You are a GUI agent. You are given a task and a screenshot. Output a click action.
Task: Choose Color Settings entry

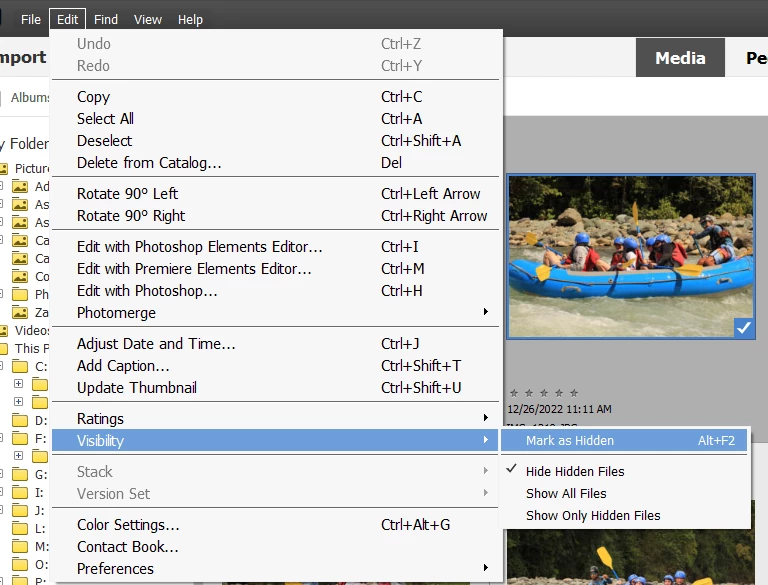(x=277, y=525)
